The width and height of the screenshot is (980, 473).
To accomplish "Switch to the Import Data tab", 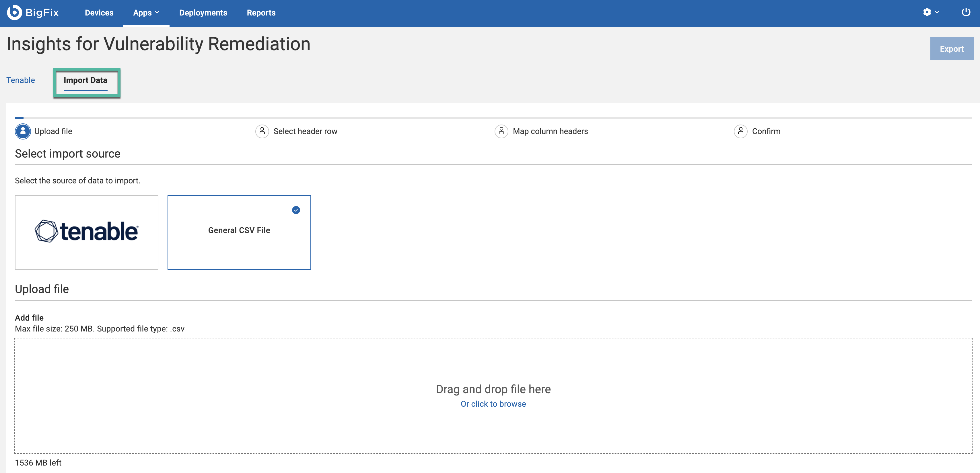I will point(85,80).
